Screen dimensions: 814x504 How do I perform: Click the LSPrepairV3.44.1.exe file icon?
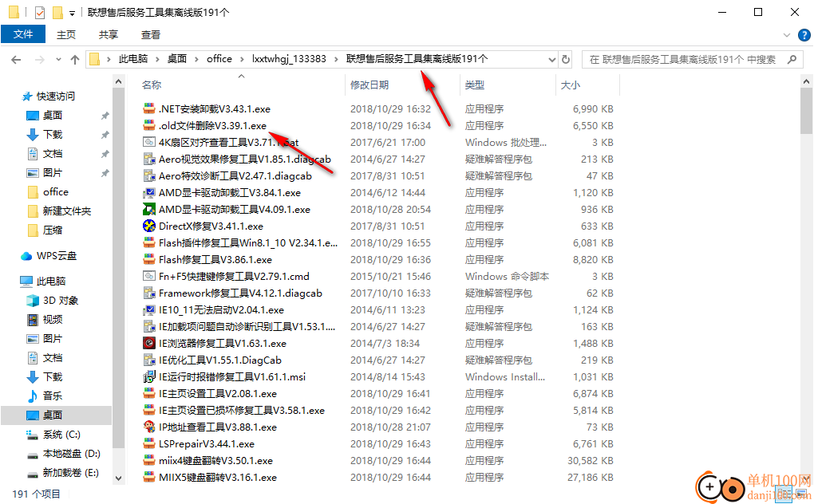pos(149,444)
